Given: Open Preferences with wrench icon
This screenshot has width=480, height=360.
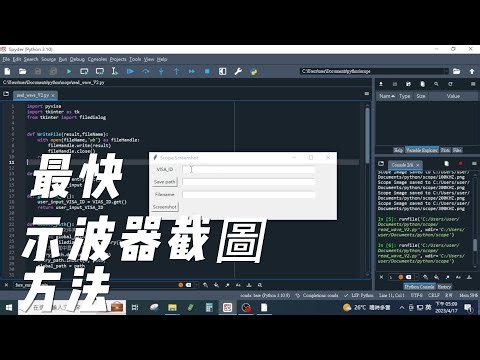Looking at the screenshot, I should [238, 71].
